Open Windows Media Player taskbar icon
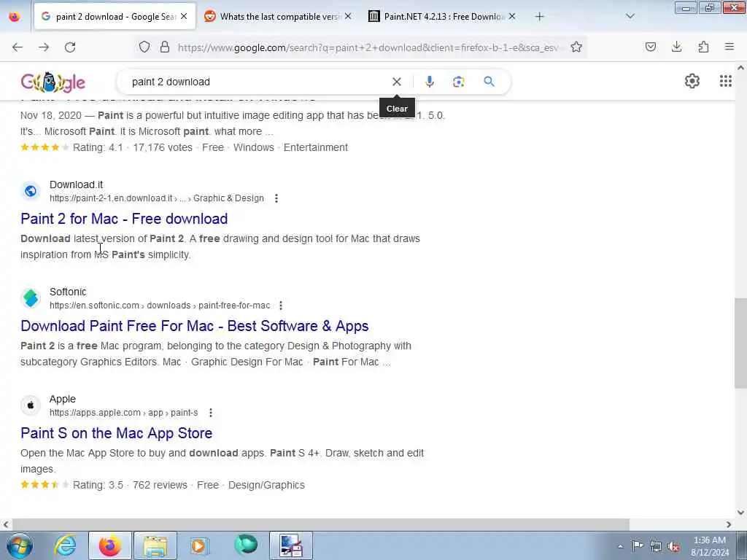The image size is (747, 560). (x=199, y=545)
